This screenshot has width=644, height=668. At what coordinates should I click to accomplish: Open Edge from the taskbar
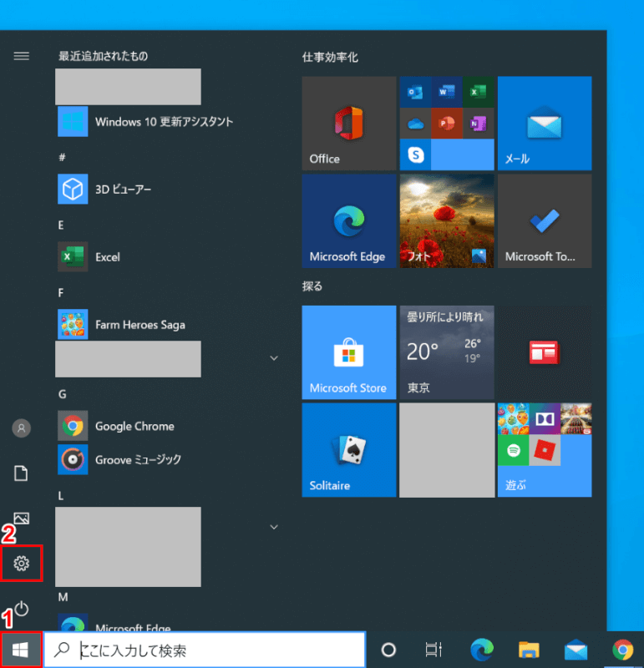pos(482,650)
